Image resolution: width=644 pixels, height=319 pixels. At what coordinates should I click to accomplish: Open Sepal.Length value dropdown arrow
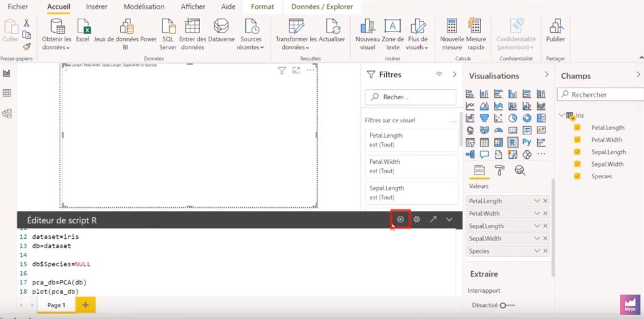(537, 226)
